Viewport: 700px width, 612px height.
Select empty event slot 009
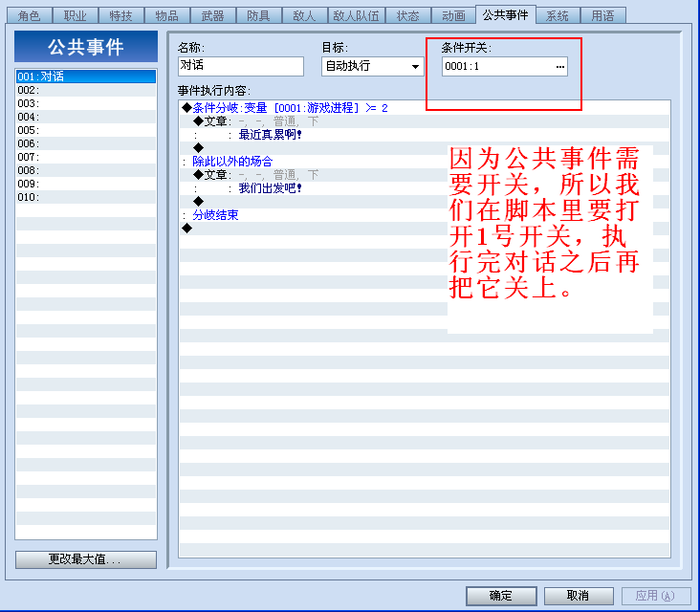(86, 184)
